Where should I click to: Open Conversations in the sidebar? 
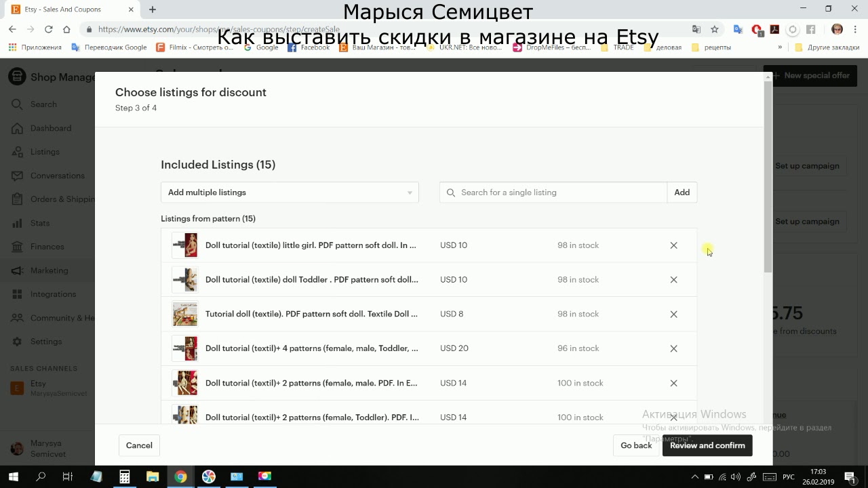point(58,176)
